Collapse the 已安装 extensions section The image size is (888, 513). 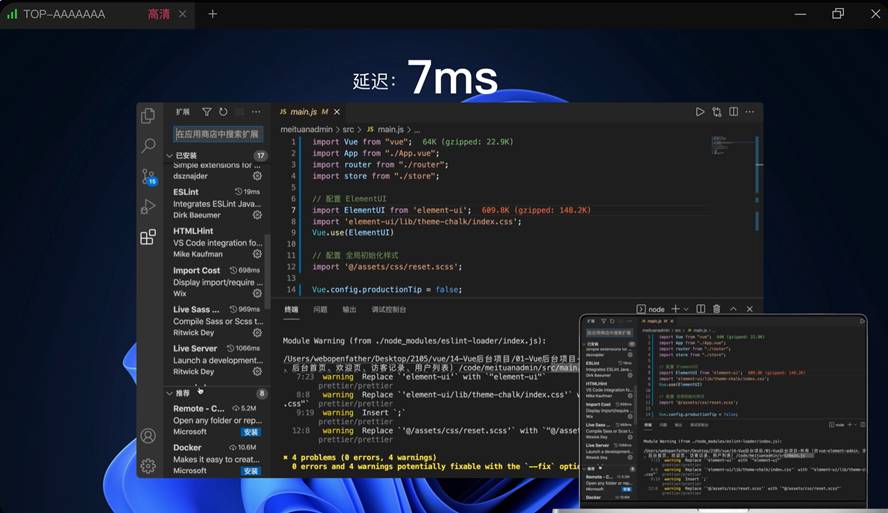[x=170, y=156]
